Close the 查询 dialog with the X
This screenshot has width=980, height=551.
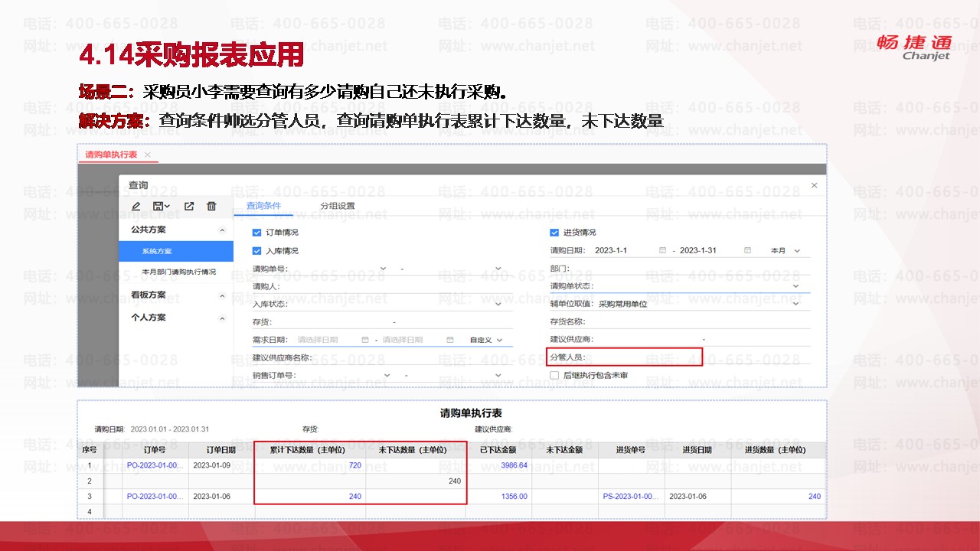(814, 185)
